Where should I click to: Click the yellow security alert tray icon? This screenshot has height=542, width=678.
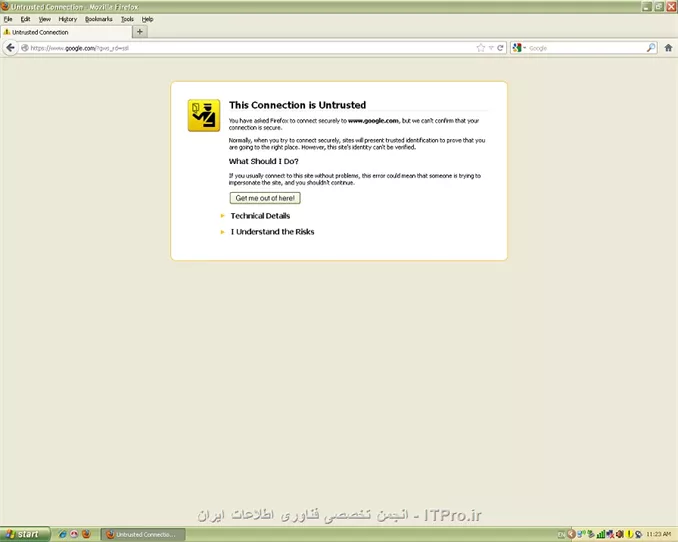pos(630,535)
